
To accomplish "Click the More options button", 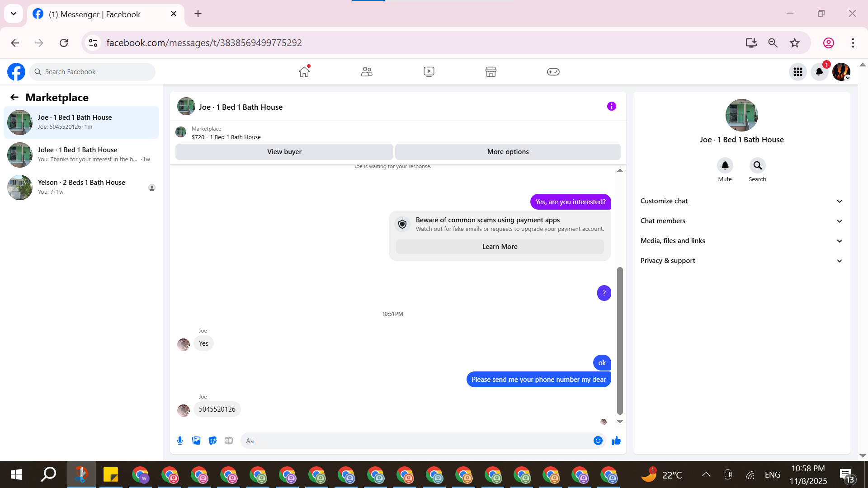I will [508, 152].
